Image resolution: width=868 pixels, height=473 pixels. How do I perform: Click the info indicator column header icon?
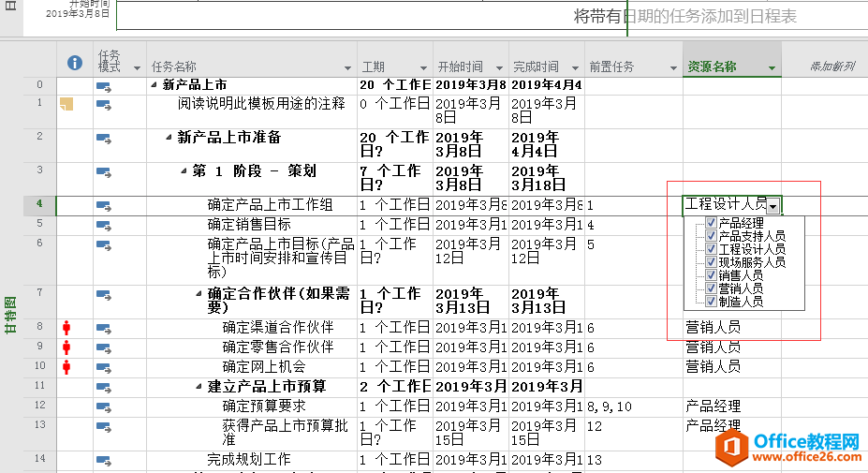tap(75, 63)
